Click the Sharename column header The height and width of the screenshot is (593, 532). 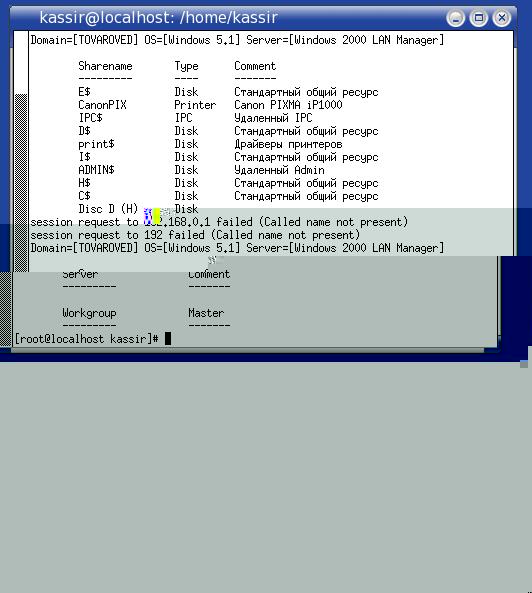[105, 66]
